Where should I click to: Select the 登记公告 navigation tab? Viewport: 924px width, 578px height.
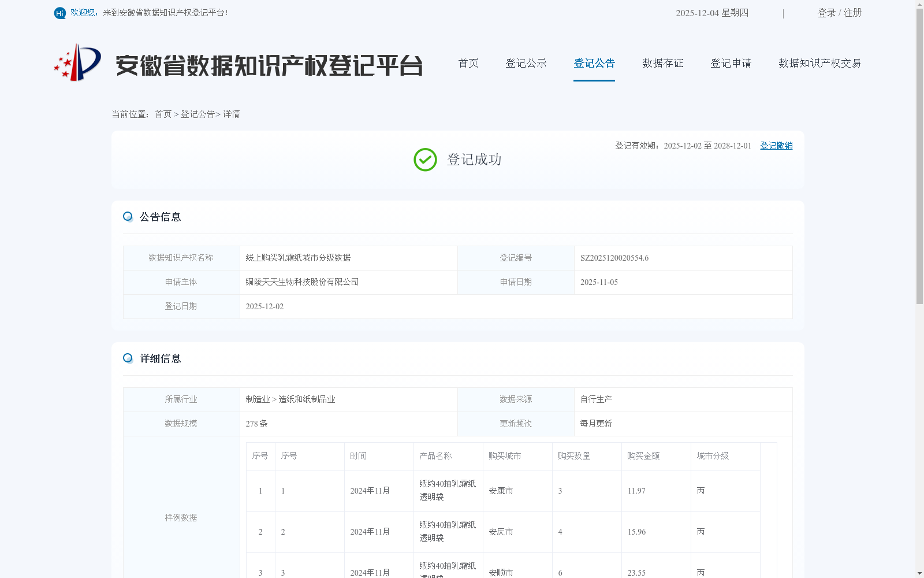tap(594, 63)
